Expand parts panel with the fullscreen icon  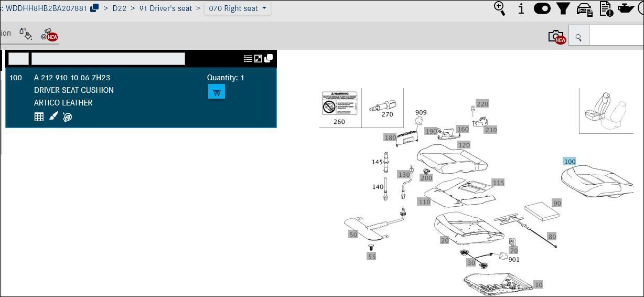point(258,58)
